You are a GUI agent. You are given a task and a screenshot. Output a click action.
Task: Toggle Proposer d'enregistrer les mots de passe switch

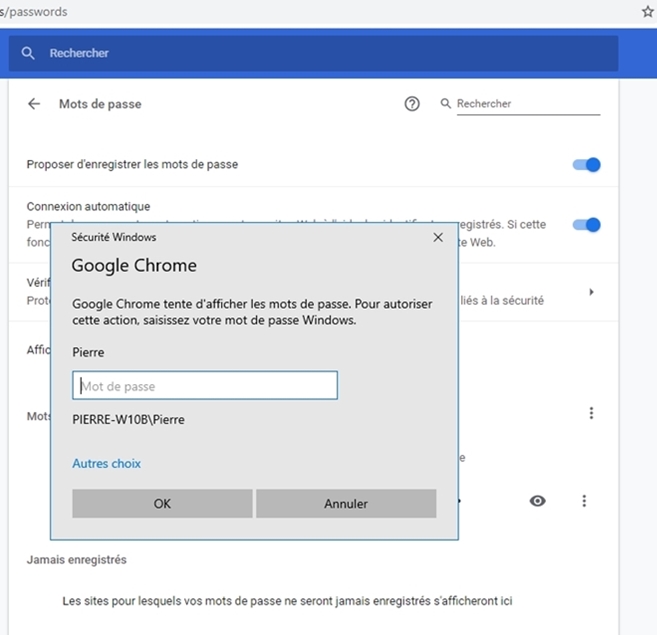tap(587, 165)
